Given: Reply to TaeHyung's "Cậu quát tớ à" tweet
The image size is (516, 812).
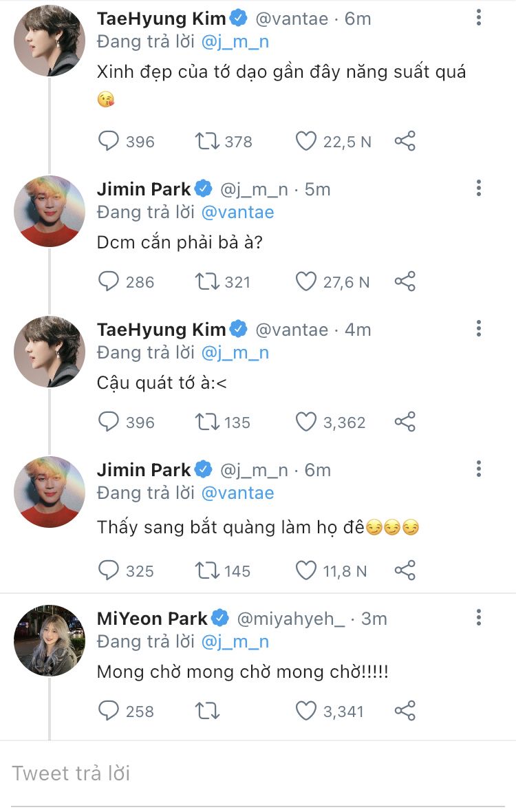Looking at the screenshot, I should (x=109, y=422).
